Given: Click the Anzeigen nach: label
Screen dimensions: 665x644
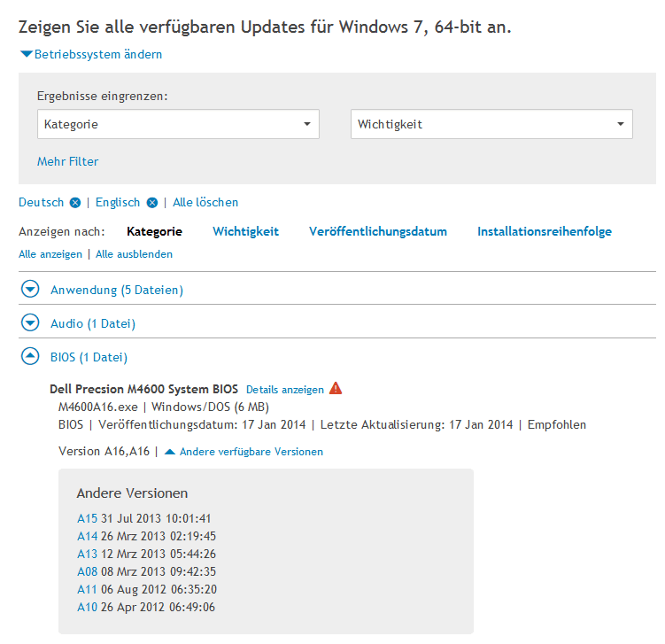Looking at the screenshot, I should click(61, 231).
